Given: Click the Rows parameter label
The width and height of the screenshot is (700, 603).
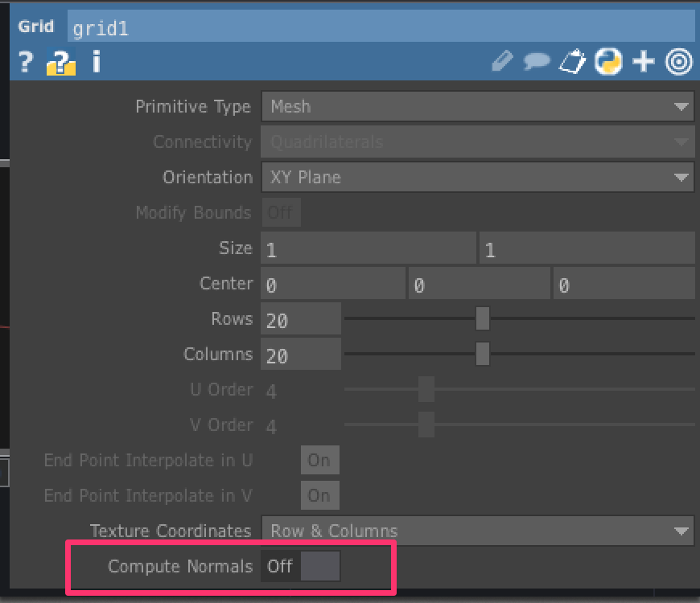Looking at the screenshot, I should (x=233, y=318).
